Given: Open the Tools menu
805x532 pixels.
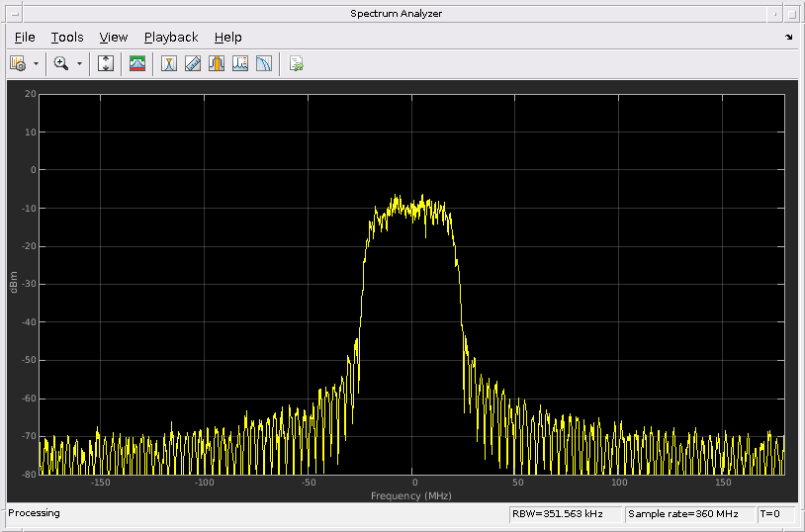Looking at the screenshot, I should click(67, 37).
